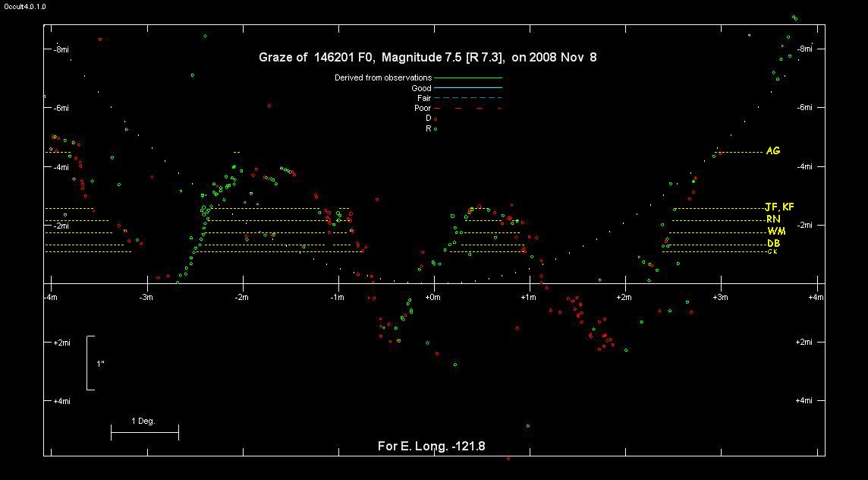Click the yellow 'RN' observer label

(x=773, y=219)
